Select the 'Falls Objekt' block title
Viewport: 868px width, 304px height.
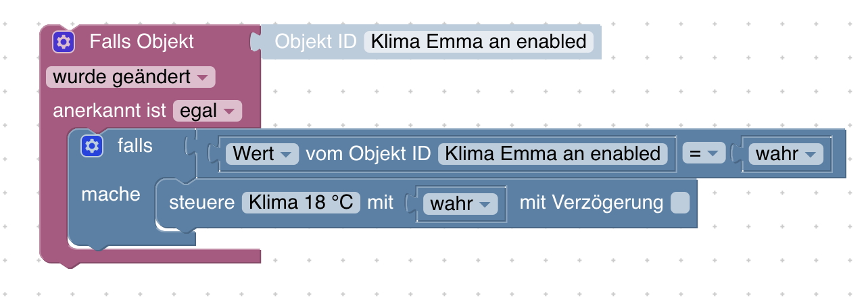(x=142, y=42)
